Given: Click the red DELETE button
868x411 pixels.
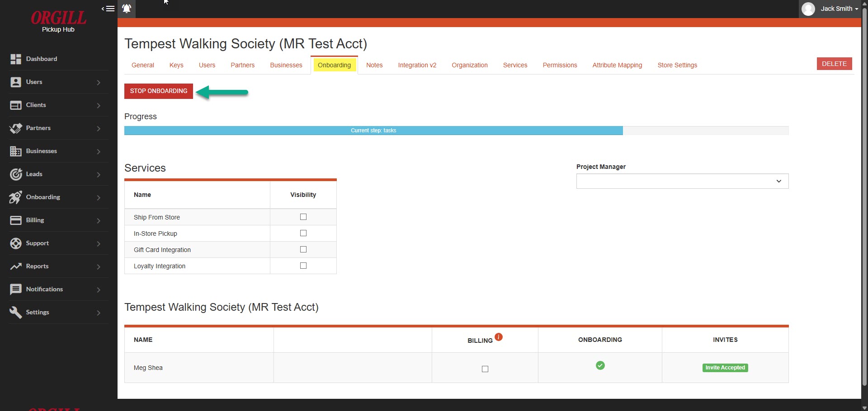Looking at the screenshot, I should pyautogui.click(x=835, y=64).
